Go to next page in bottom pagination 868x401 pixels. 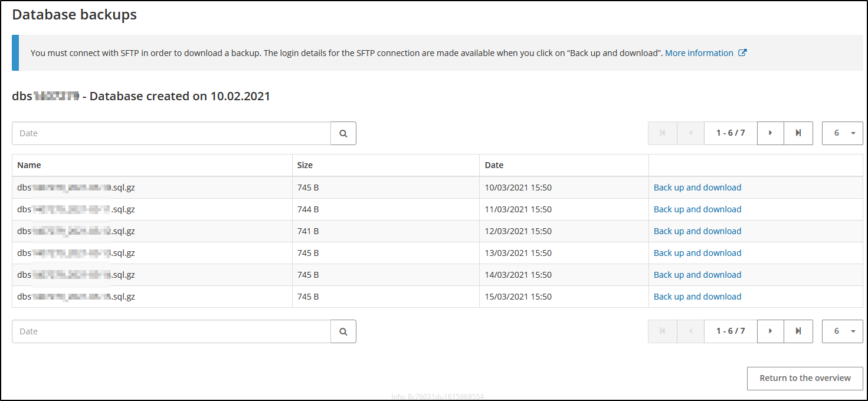tap(770, 331)
